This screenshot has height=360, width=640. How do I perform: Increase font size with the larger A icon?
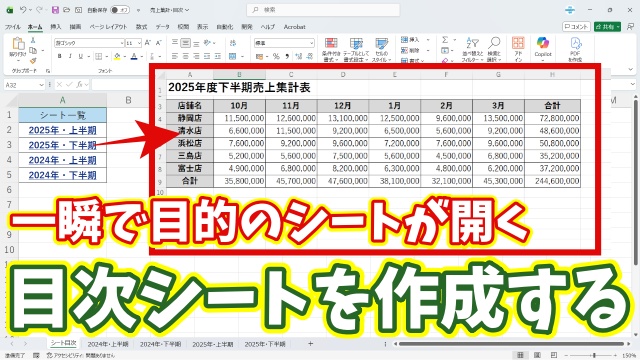coord(148,42)
